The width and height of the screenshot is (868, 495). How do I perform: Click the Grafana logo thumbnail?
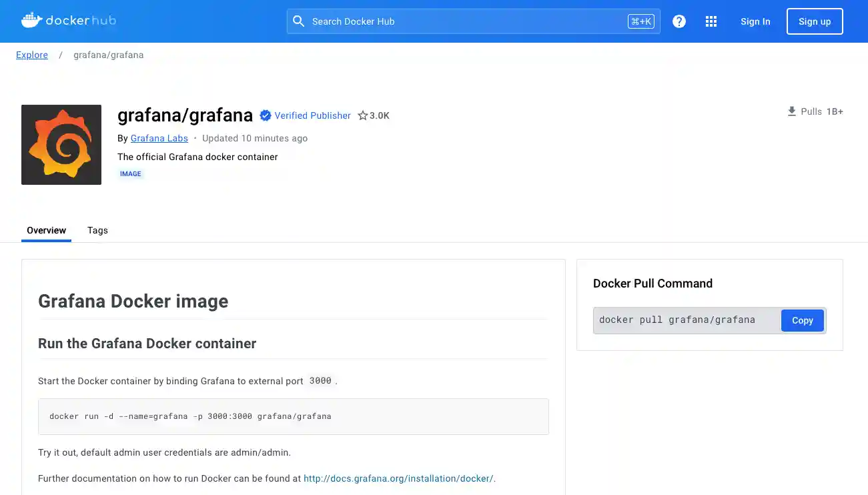(61, 144)
